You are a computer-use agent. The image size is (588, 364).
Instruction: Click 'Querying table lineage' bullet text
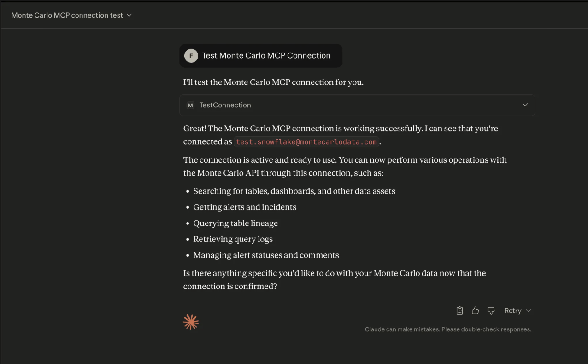coord(235,223)
